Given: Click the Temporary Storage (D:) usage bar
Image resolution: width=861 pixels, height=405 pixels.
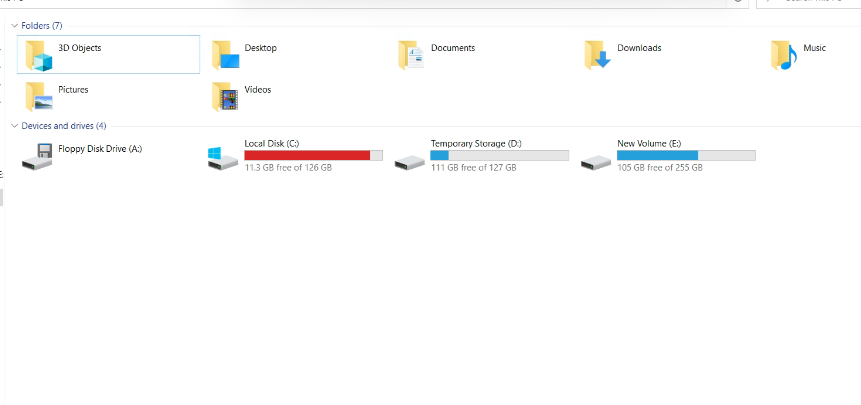Looking at the screenshot, I should pyautogui.click(x=500, y=155).
